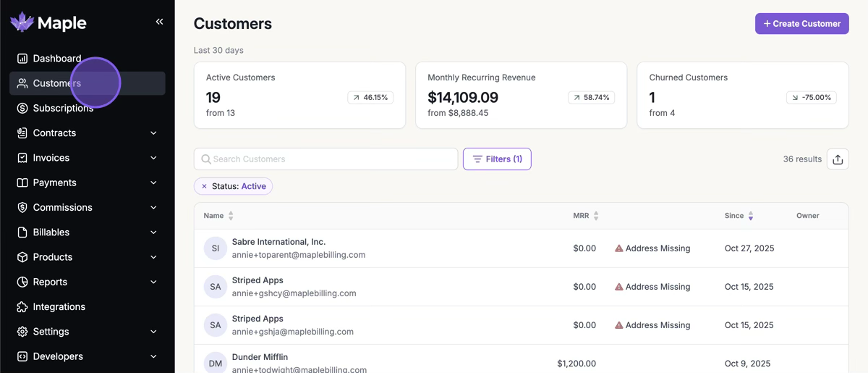Click the DM avatar for Dunder Mifflin
Screen dimensions: 868x373
click(215, 363)
